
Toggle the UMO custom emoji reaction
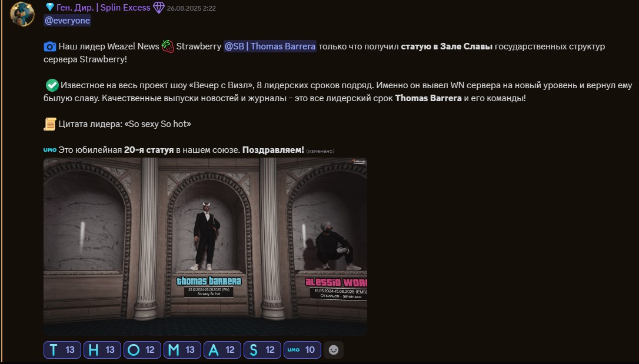click(x=302, y=349)
